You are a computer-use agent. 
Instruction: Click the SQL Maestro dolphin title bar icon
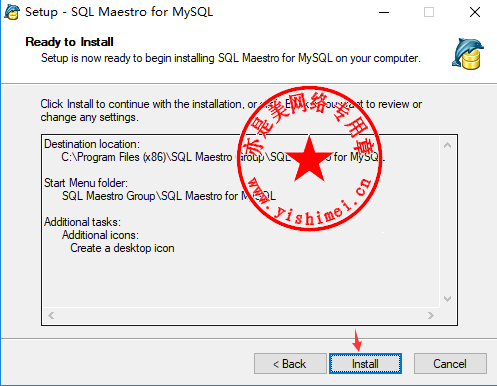coord(12,12)
